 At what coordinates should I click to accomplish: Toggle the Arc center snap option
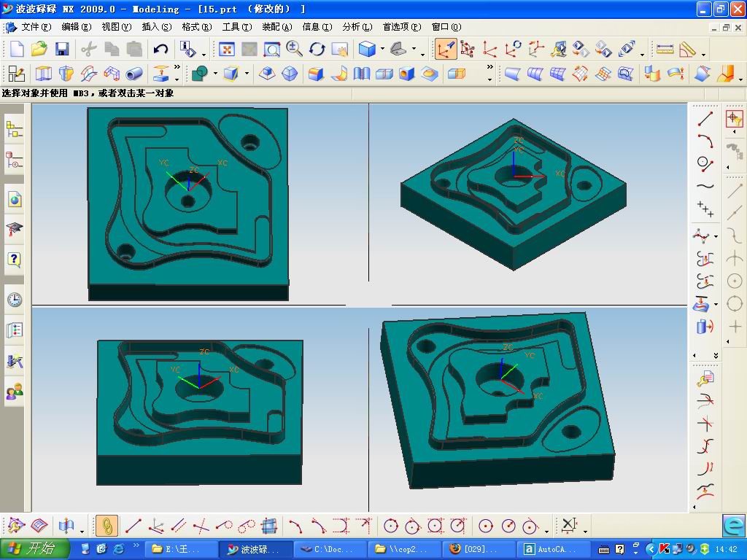[x=735, y=281]
